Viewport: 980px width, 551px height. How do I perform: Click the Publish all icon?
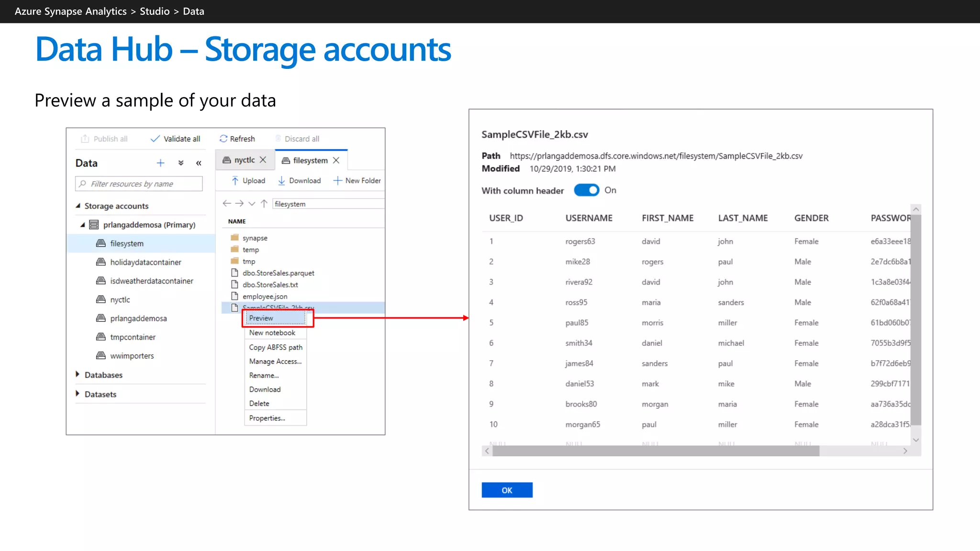85,139
